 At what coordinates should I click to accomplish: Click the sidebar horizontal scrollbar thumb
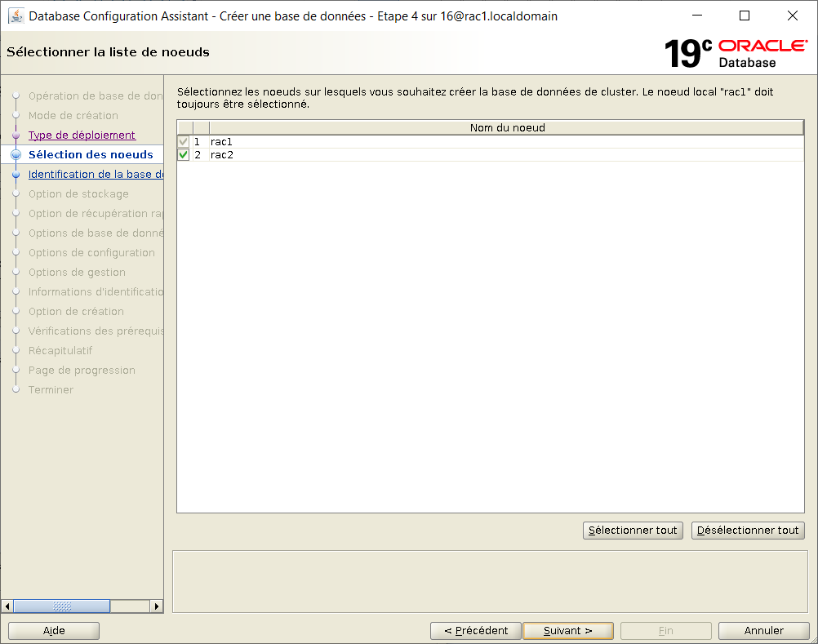(x=61, y=606)
